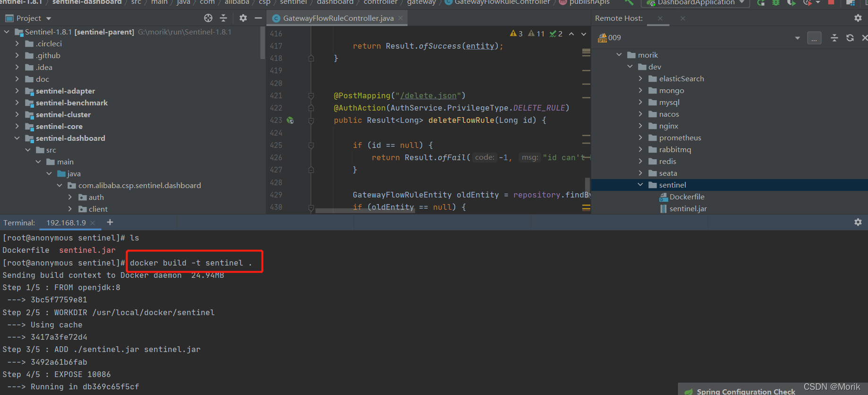
Task: Expand the sentinel-benchmark module
Action: (x=17, y=103)
